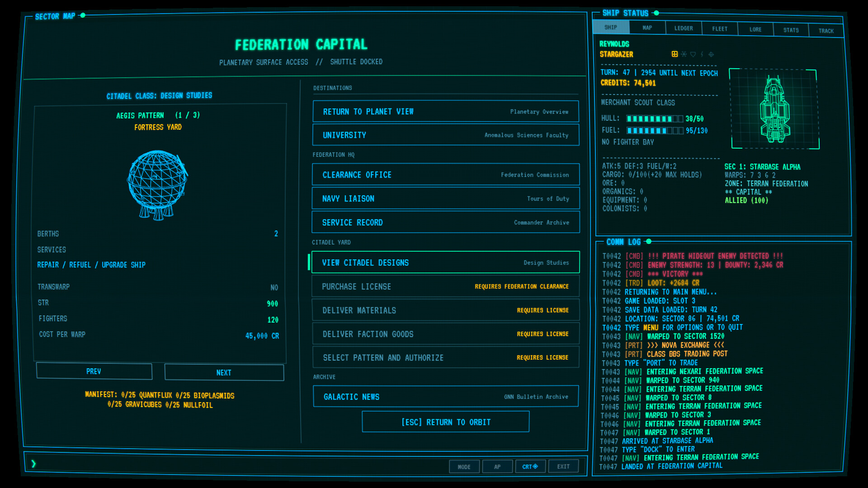Click 'AEGIS PATTERN (1 / 3)' heading
Image resolution: width=868 pixels, height=488 pixels.
tap(158, 115)
